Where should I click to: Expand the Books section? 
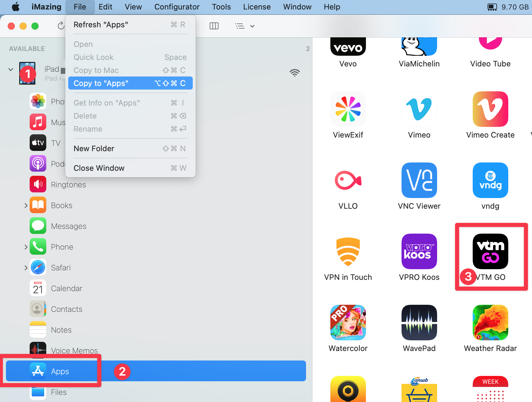tap(26, 205)
